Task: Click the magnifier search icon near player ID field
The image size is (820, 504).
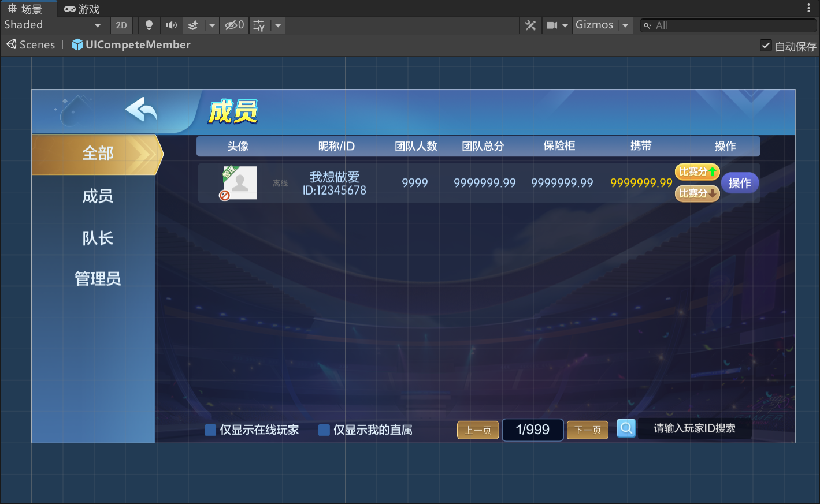Action: tap(626, 428)
